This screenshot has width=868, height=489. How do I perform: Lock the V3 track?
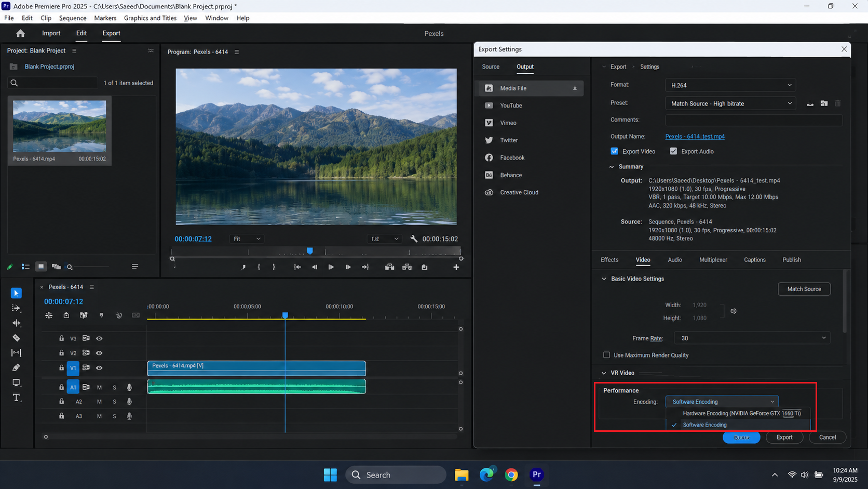[x=61, y=338]
